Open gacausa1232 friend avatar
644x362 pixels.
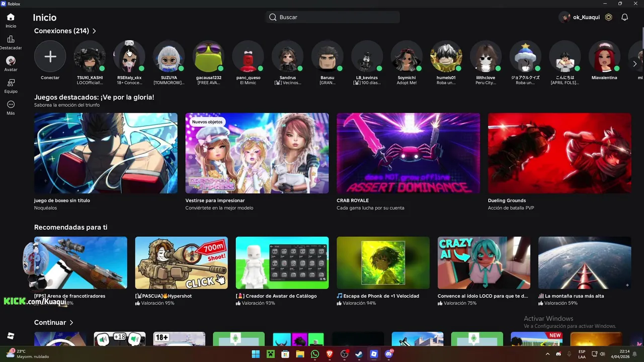(x=209, y=56)
